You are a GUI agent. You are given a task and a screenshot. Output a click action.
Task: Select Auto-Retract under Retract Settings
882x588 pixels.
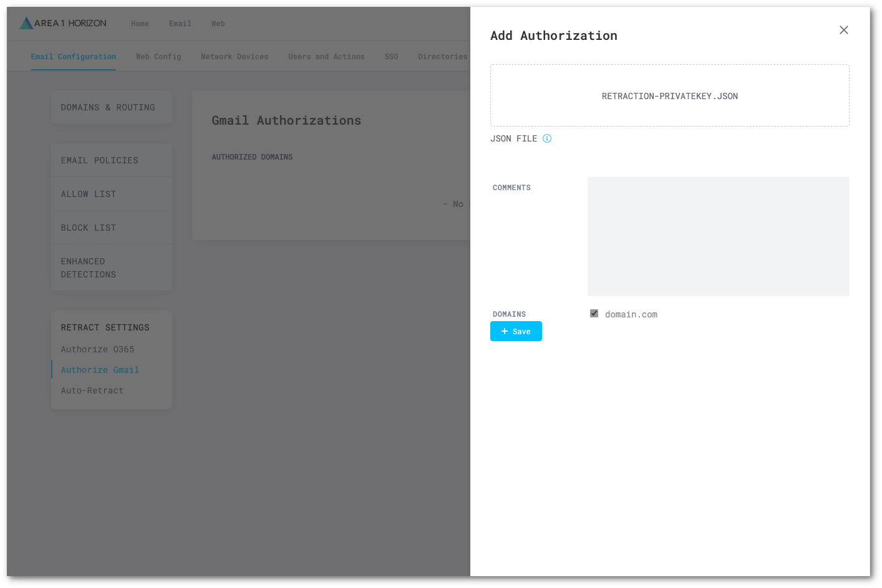tap(92, 390)
